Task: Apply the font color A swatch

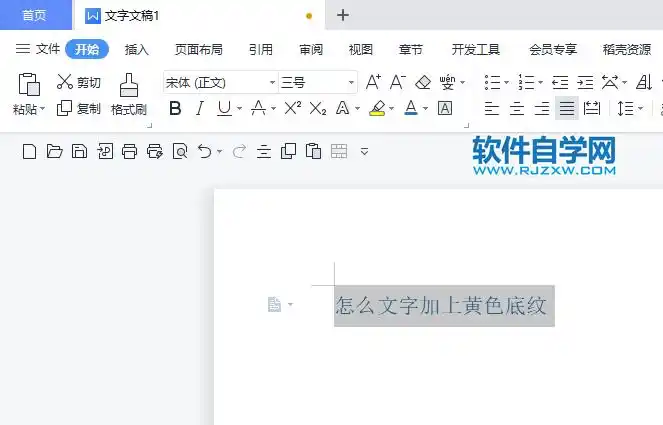Action: coord(411,108)
